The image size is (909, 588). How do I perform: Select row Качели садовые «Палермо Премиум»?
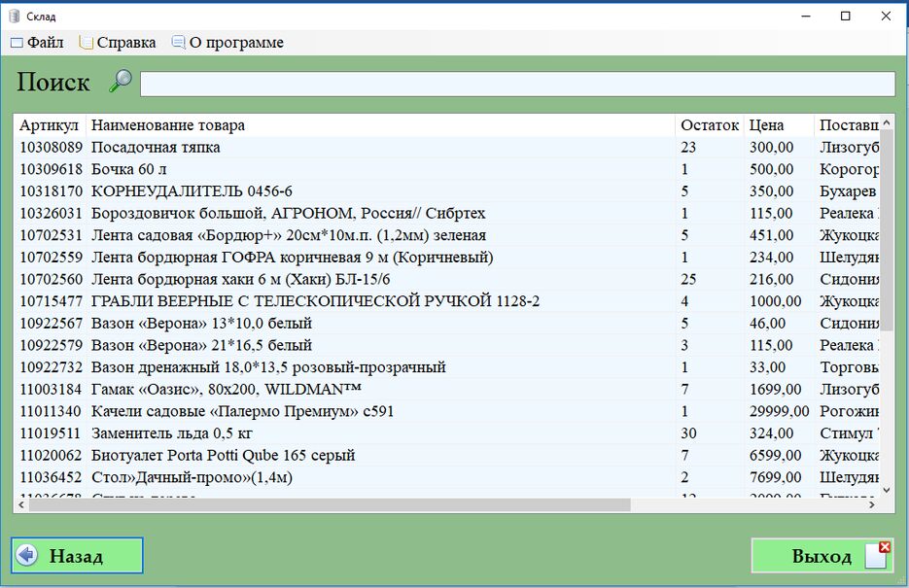[x=446, y=411]
